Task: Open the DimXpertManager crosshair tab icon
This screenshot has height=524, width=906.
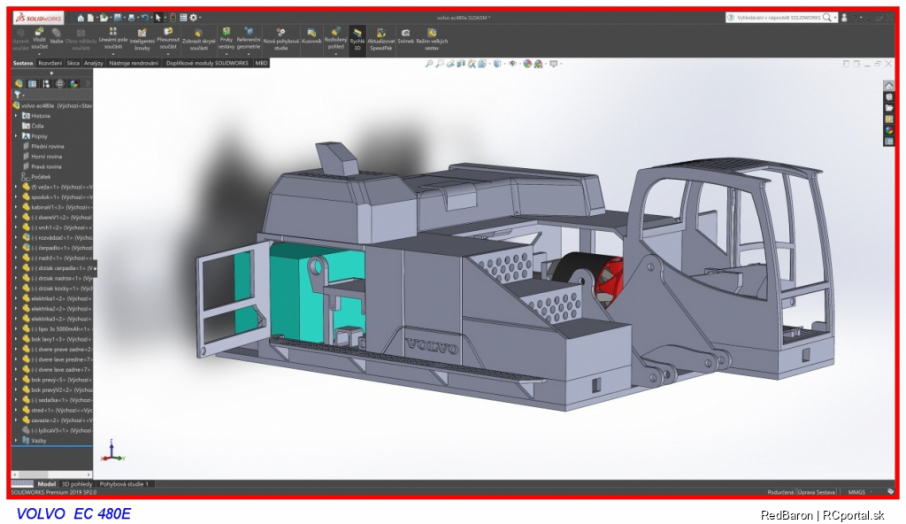Action: coord(60,84)
